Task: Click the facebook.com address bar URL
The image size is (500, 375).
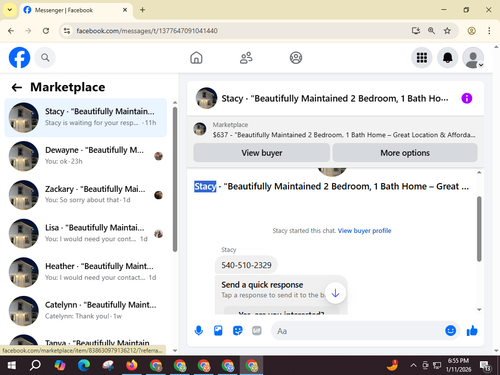Action: (147, 31)
